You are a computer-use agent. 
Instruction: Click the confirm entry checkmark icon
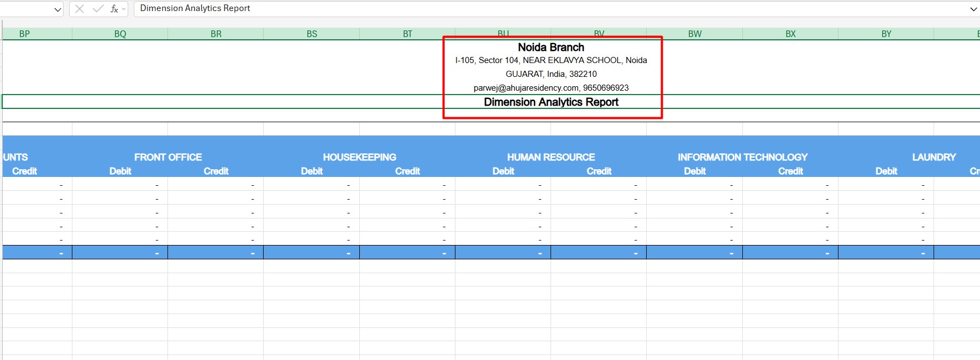click(x=98, y=9)
